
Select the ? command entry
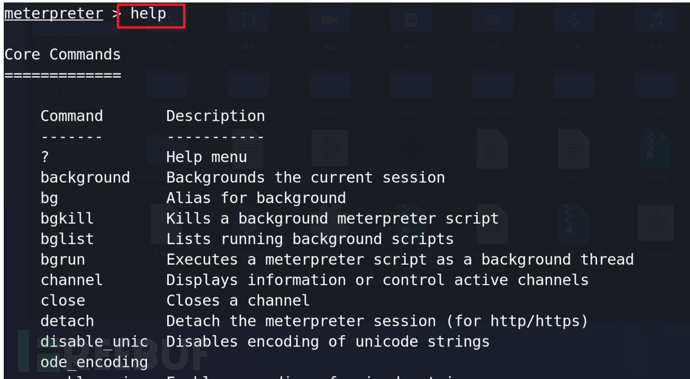click(45, 157)
